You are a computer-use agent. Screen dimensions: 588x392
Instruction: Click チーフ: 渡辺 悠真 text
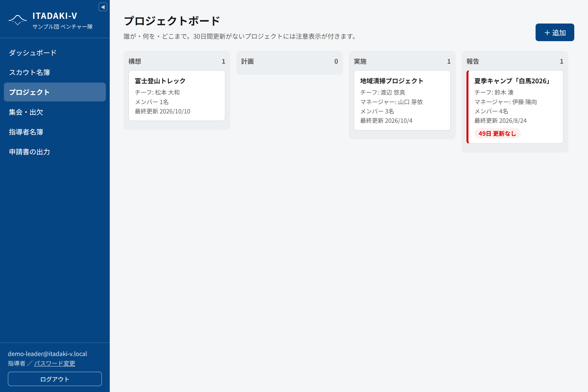pyautogui.click(x=382, y=93)
